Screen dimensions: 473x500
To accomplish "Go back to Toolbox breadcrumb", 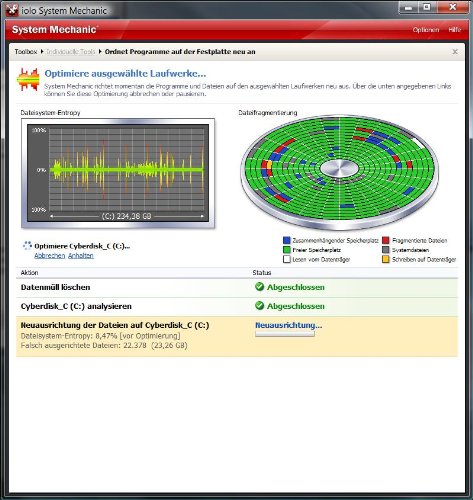I will pyautogui.click(x=26, y=52).
